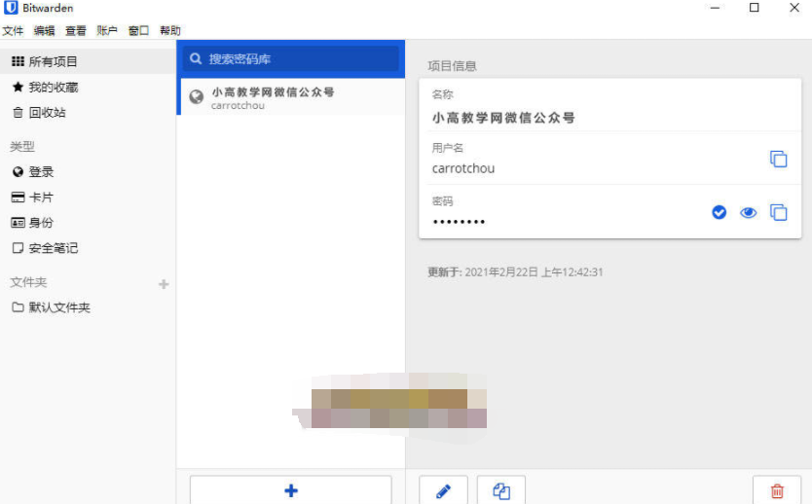Select 我的收藏 favorites filter
The height and width of the screenshot is (504, 812).
click(x=53, y=88)
